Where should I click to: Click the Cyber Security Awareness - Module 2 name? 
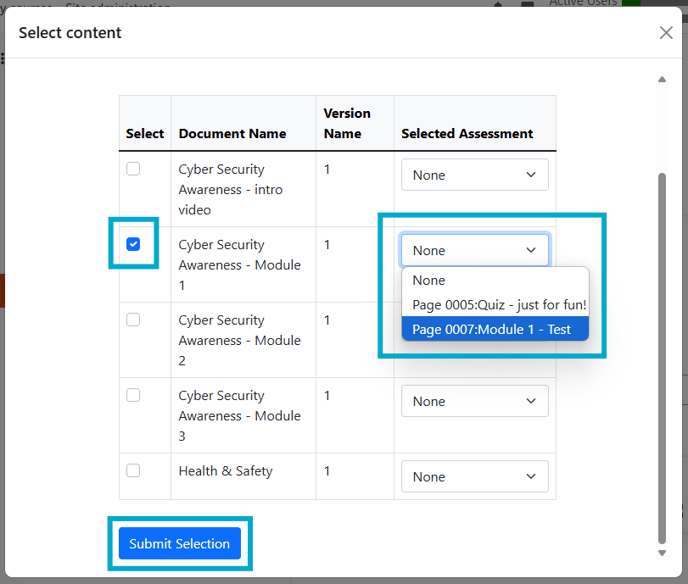[240, 340]
